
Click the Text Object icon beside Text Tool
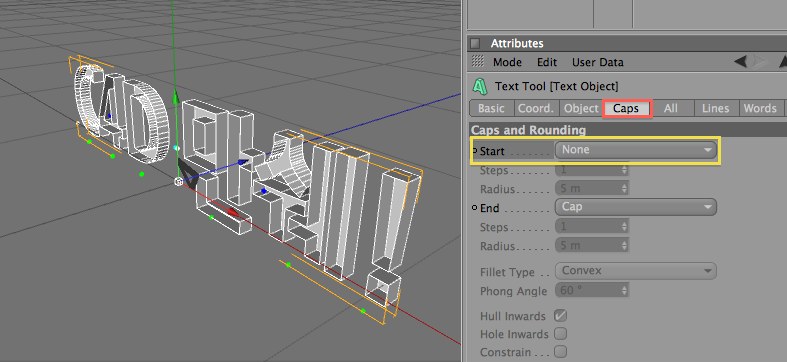(x=480, y=86)
